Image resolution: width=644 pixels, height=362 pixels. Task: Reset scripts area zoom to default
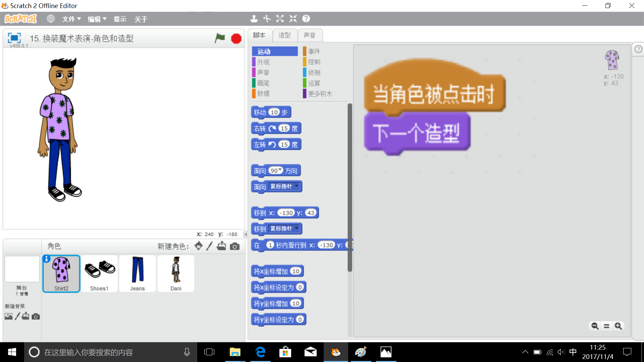click(606, 326)
